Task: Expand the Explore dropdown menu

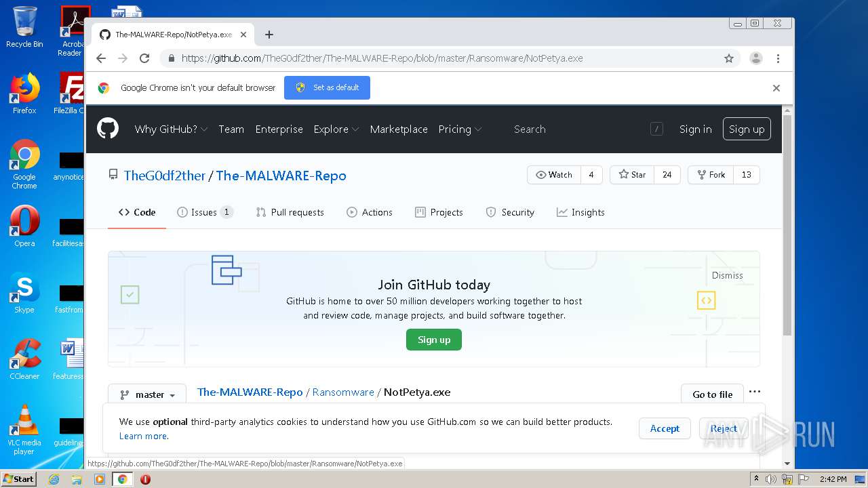Action: point(336,129)
